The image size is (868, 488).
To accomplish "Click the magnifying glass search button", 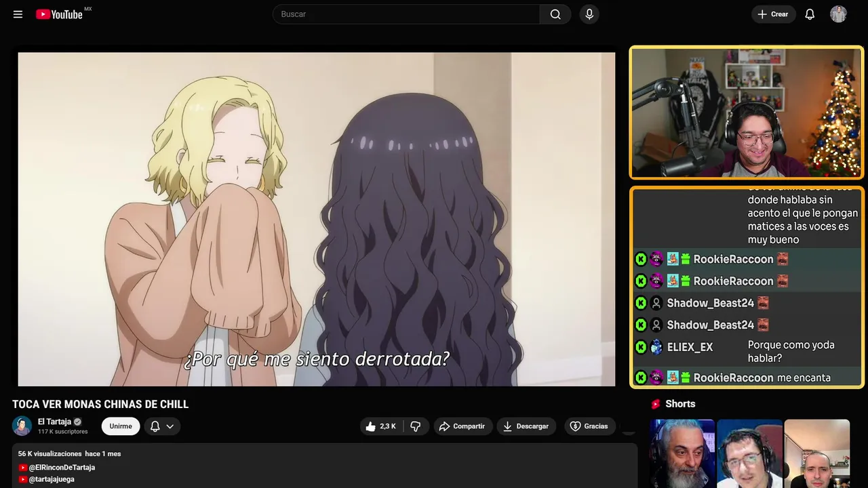I will click(555, 14).
